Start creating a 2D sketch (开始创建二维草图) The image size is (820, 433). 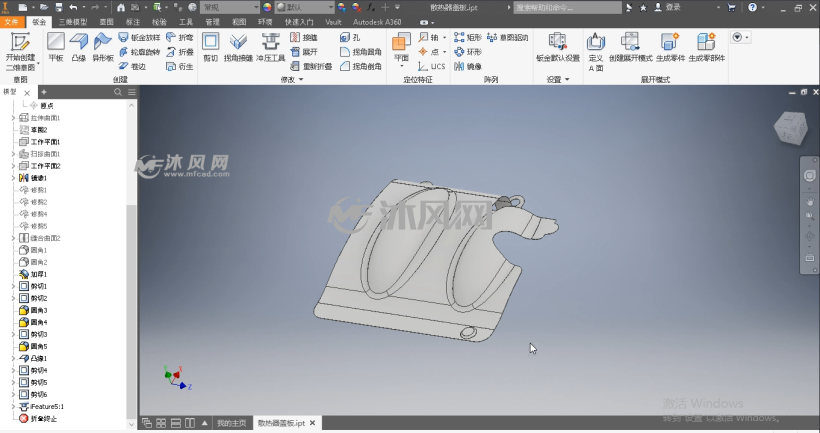click(20, 51)
